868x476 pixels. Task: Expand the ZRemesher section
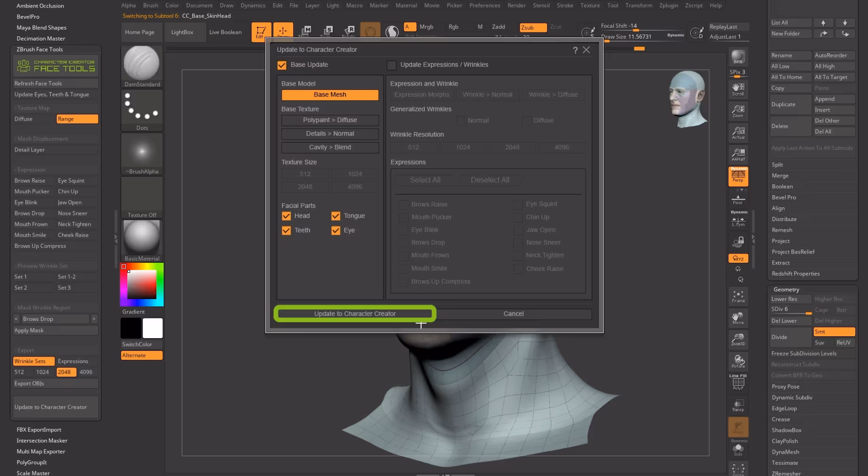tap(786, 473)
